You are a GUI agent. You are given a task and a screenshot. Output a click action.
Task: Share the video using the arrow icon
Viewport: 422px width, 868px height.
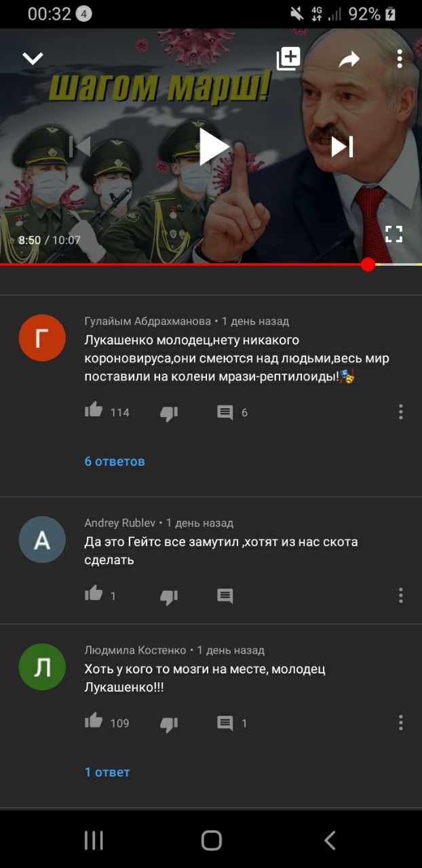click(x=349, y=60)
